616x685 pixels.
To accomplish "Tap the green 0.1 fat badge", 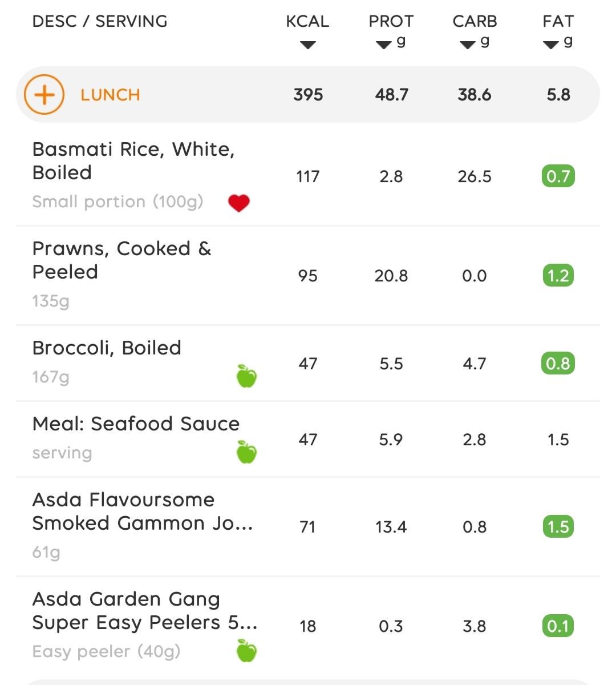I will coord(558,626).
